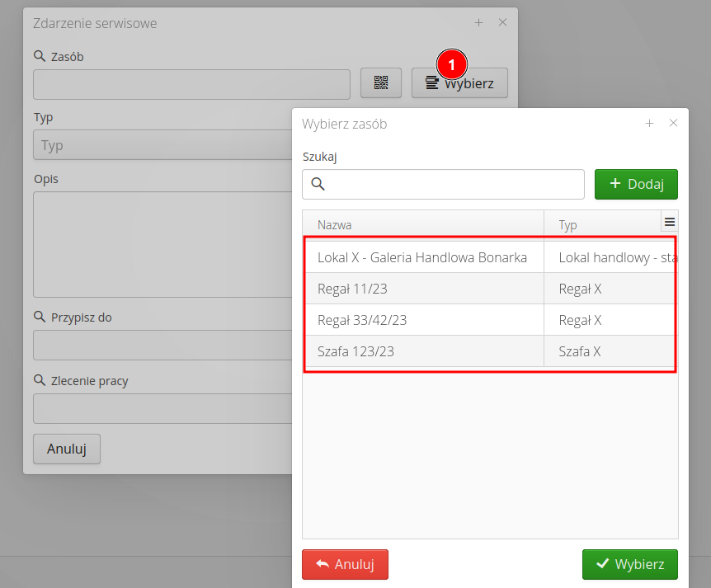
Task: Focus the Szukaj search input
Action: click(x=454, y=184)
